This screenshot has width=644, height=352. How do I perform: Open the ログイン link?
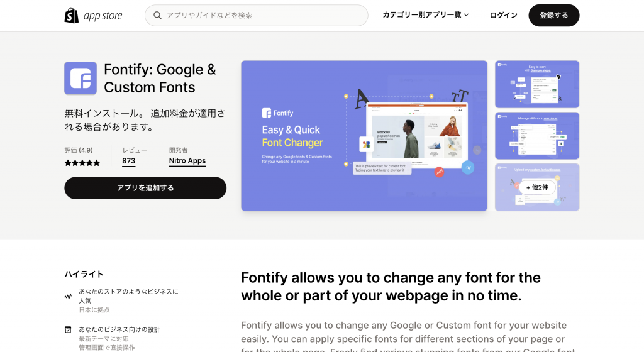click(x=503, y=15)
